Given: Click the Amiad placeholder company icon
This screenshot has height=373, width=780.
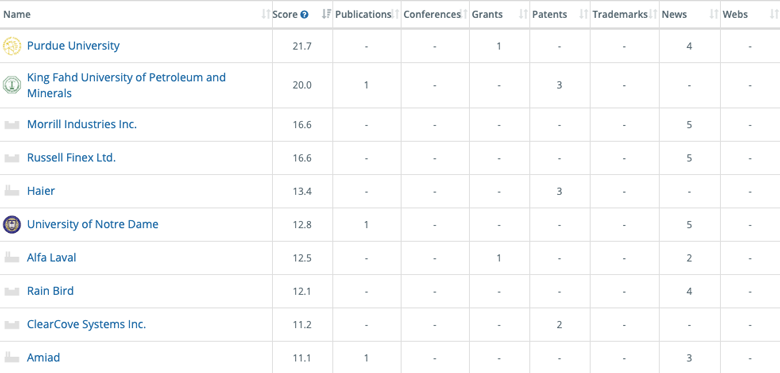Looking at the screenshot, I should 11,358.
